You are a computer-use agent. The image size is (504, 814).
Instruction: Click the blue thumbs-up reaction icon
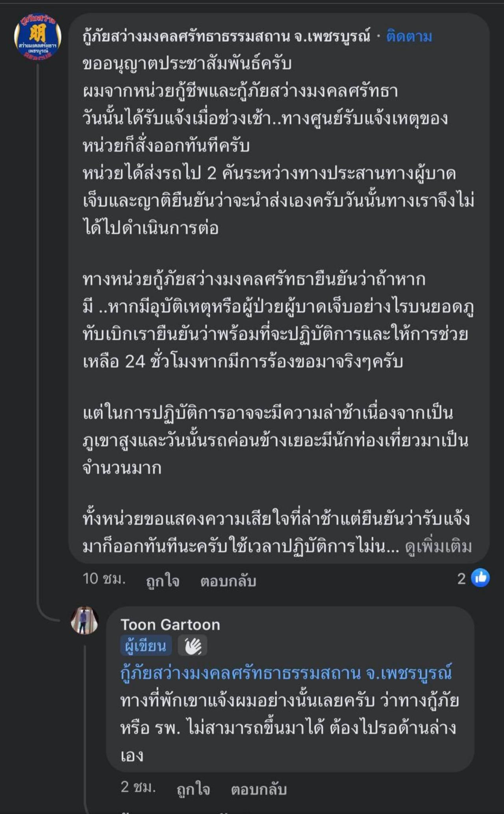tap(480, 578)
